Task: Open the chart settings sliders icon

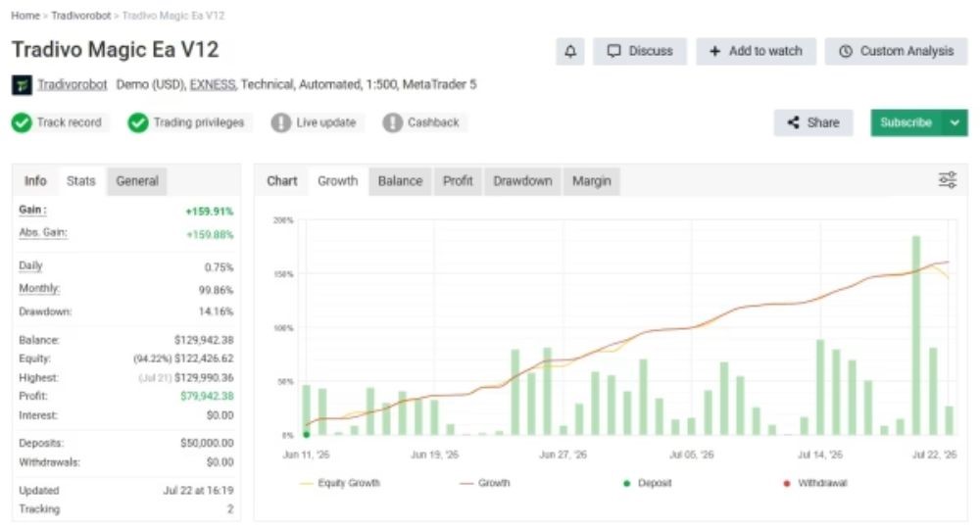Action: click(948, 180)
